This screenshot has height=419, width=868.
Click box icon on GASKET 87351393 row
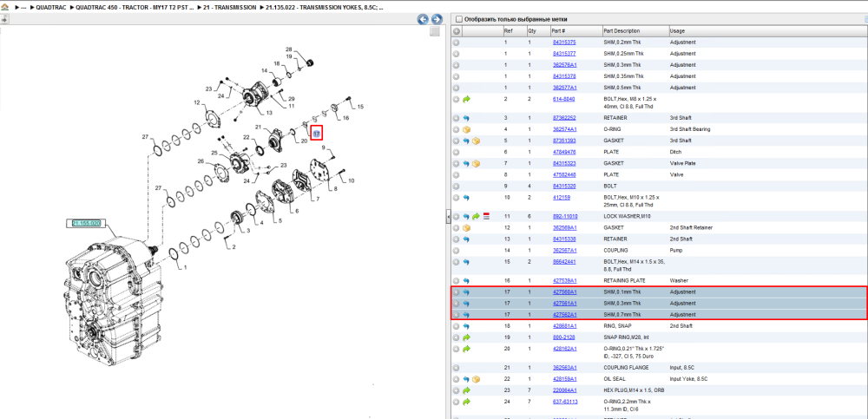(476, 141)
